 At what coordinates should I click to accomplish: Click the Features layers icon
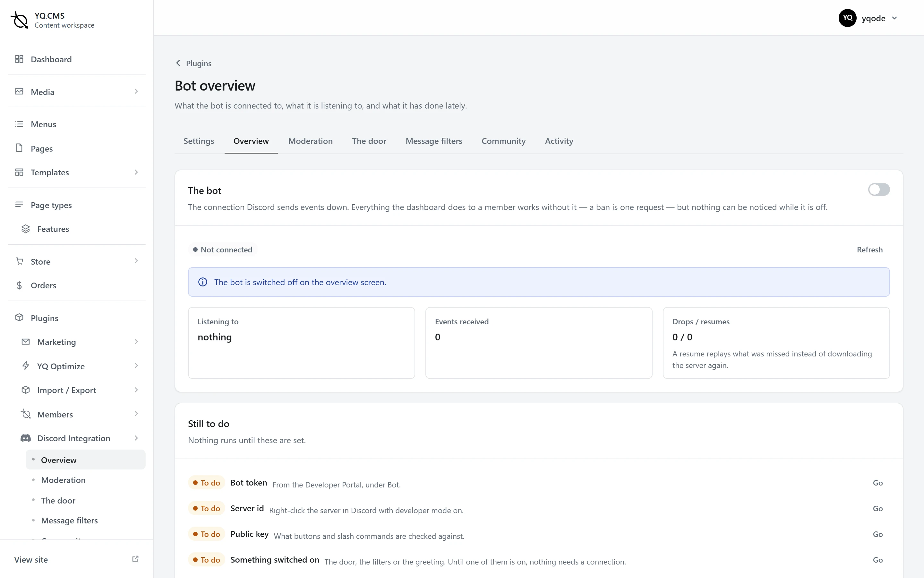pos(26,229)
